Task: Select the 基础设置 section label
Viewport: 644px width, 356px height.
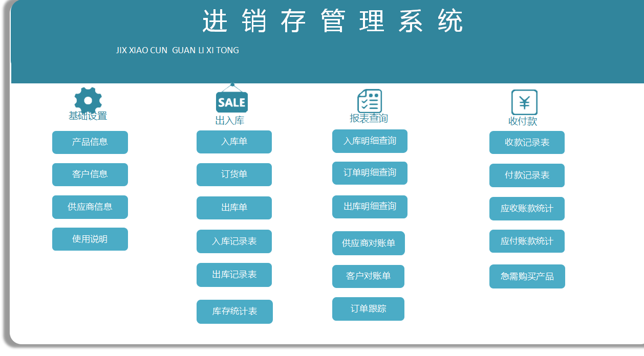Action: (x=88, y=116)
